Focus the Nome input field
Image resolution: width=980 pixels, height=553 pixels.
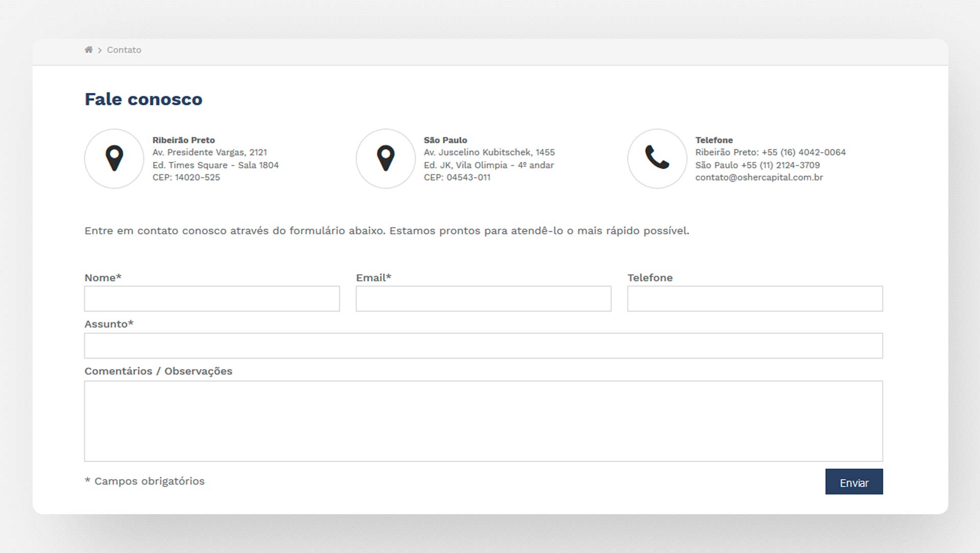212,299
